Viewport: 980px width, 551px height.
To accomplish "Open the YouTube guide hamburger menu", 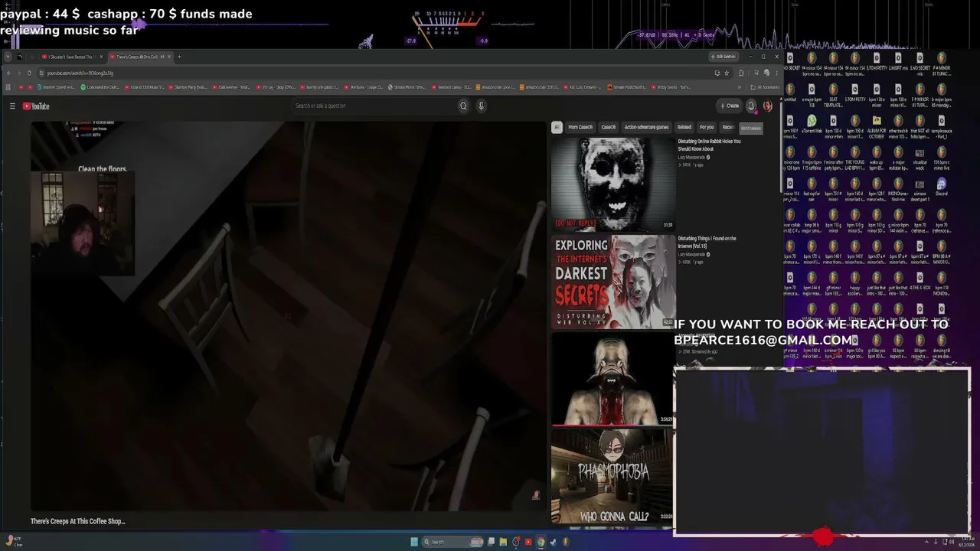I will (12, 106).
